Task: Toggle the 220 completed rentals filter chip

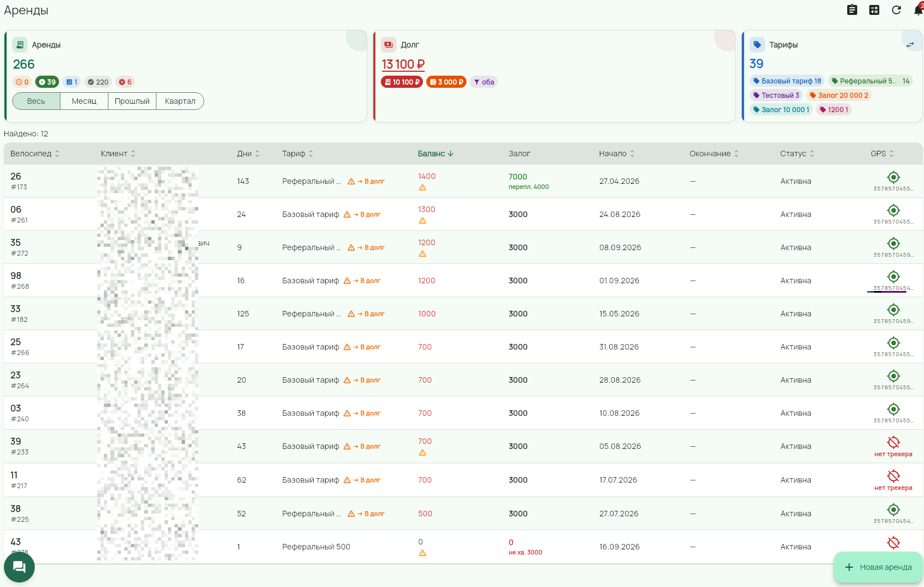Action: 98,82
